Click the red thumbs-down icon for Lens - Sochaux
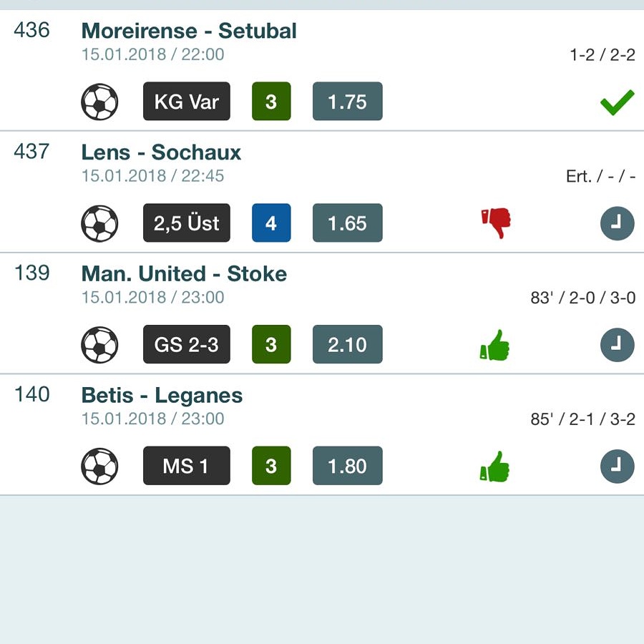644x644 pixels. 496,223
